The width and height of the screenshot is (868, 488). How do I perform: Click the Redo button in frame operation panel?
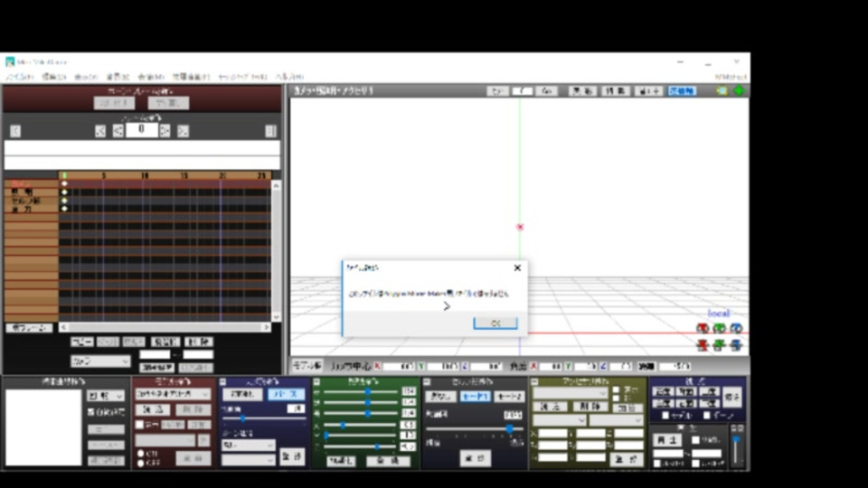(168, 103)
